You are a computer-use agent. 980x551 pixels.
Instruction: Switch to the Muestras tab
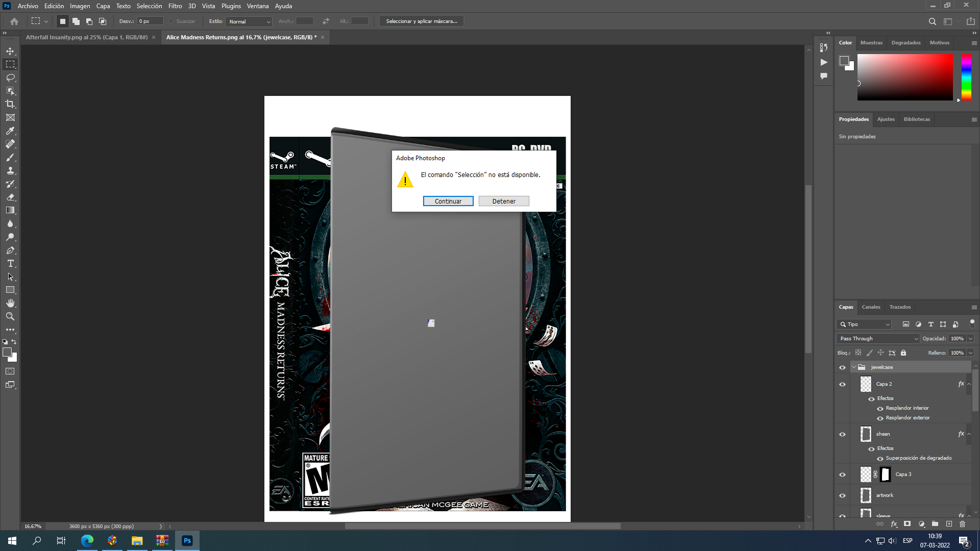point(871,43)
